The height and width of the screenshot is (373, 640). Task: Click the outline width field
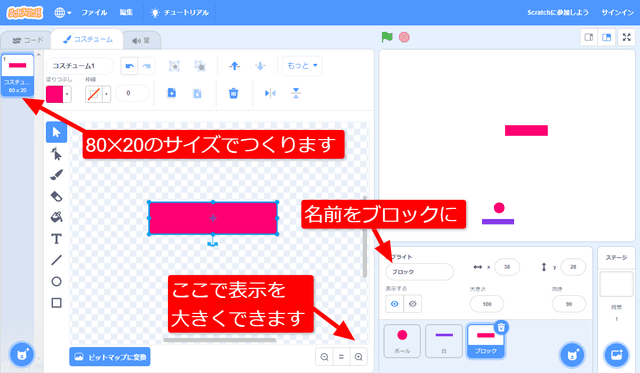(132, 93)
